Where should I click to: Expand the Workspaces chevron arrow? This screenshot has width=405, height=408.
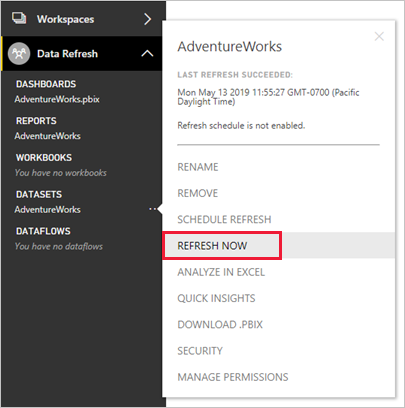[x=147, y=19]
